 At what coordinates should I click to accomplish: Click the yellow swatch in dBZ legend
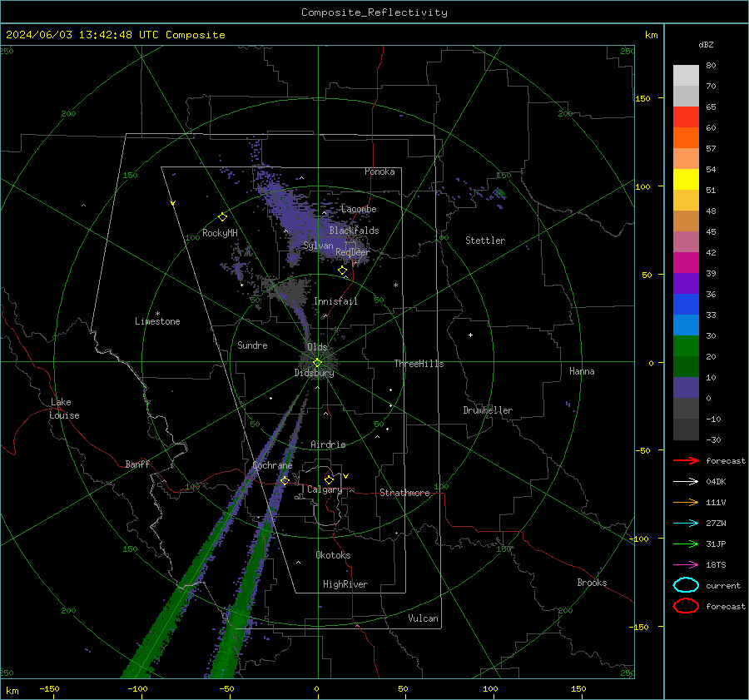point(686,180)
